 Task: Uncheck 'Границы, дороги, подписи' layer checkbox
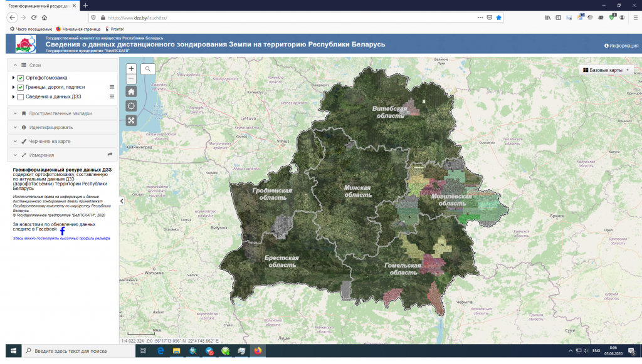[21, 87]
